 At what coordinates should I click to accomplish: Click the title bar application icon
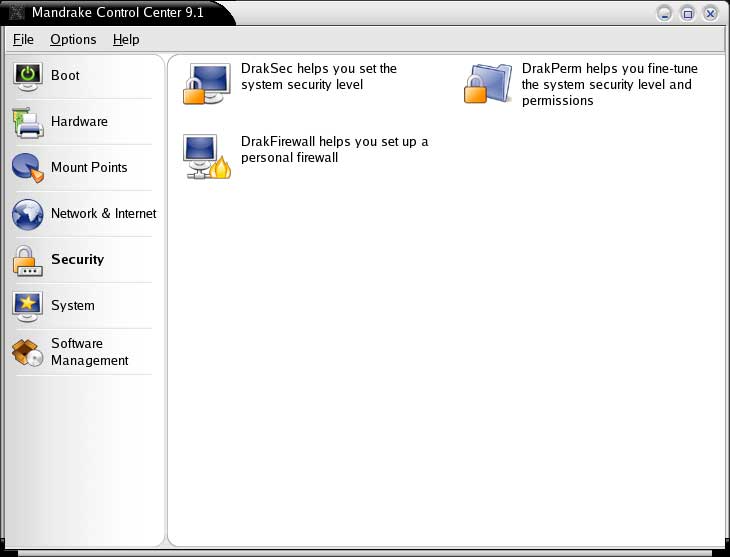click(16, 13)
